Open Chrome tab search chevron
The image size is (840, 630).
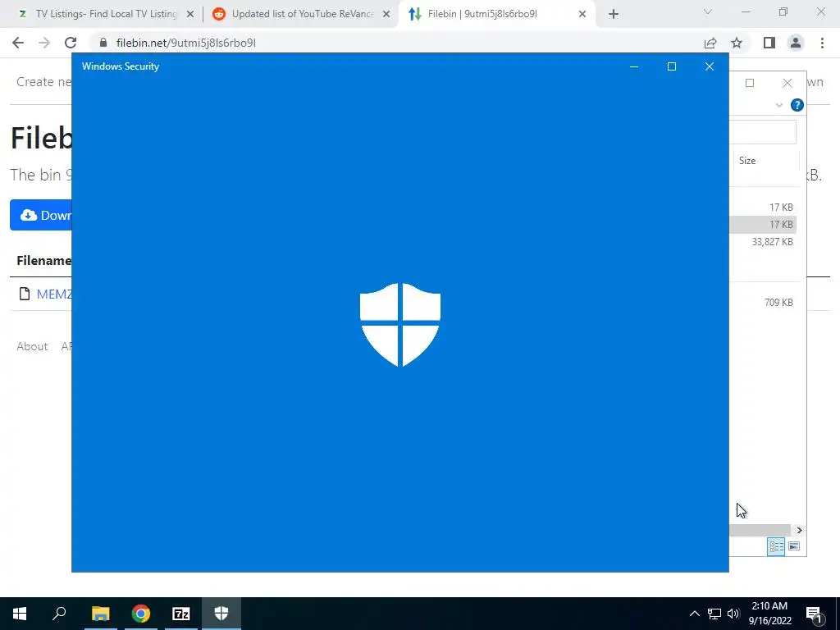(x=708, y=11)
